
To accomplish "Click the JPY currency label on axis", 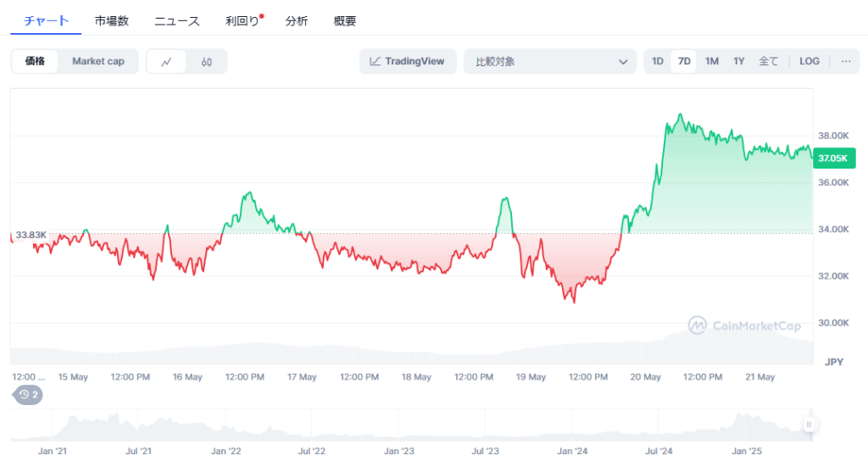I will point(834,362).
